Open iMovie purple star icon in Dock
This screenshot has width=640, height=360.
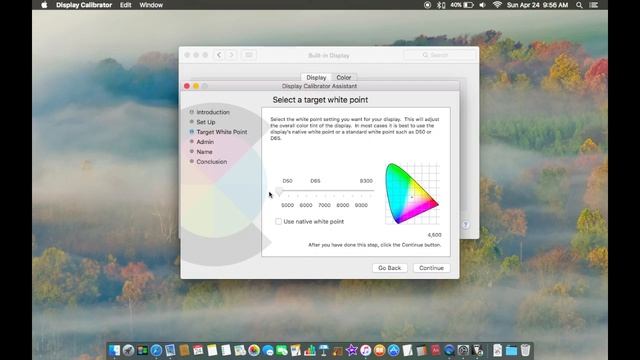click(351, 350)
